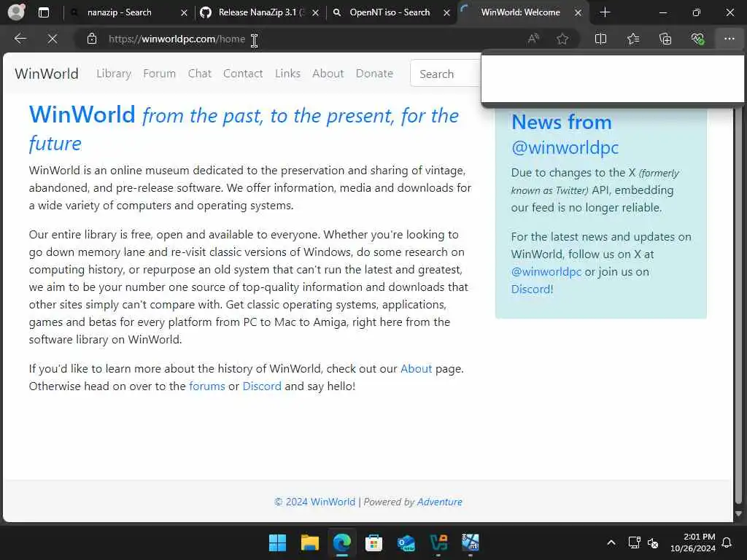This screenshot has width=747, height=560.
Task: Open the Donate nav item
Action: tap(374, 74)
